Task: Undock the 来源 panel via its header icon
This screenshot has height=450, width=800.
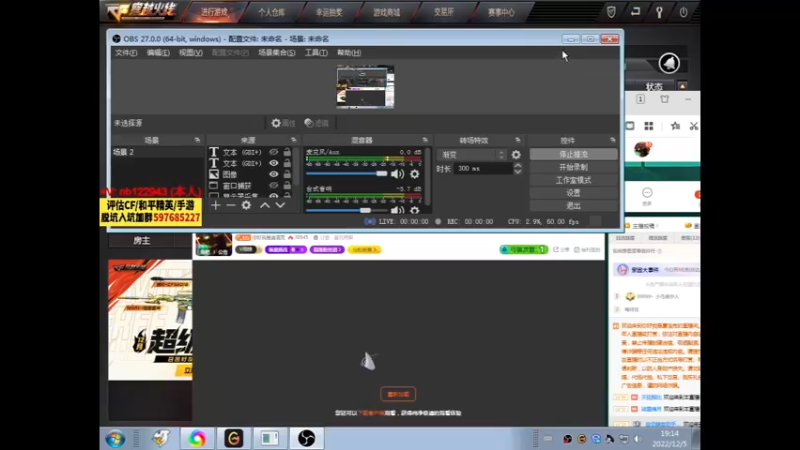Action: tap(293, 140)
